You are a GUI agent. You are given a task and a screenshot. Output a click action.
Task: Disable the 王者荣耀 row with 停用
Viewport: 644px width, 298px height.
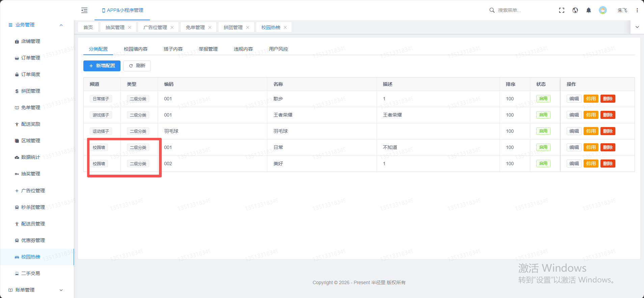pos(591,115)
